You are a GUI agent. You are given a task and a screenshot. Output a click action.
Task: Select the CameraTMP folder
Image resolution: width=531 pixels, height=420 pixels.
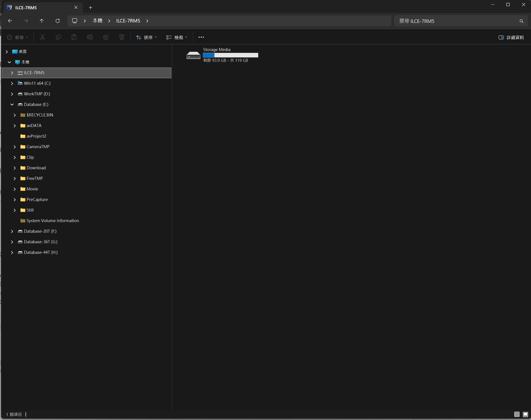tap(38, 147)
